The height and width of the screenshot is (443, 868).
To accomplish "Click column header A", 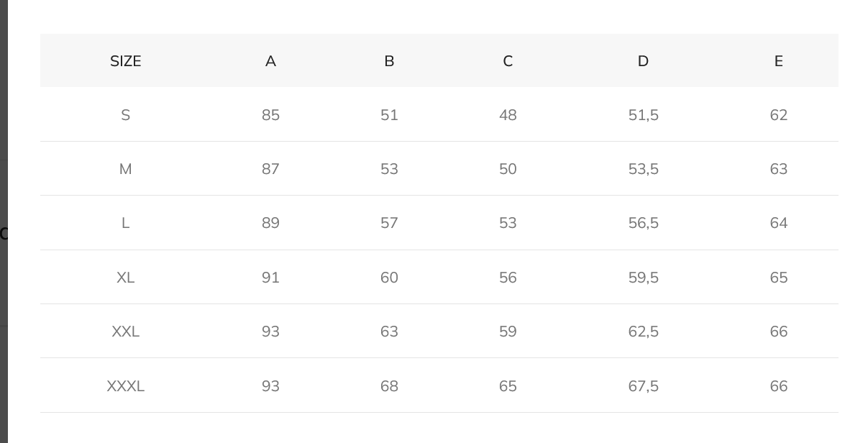I will click(x=270, y=61).
